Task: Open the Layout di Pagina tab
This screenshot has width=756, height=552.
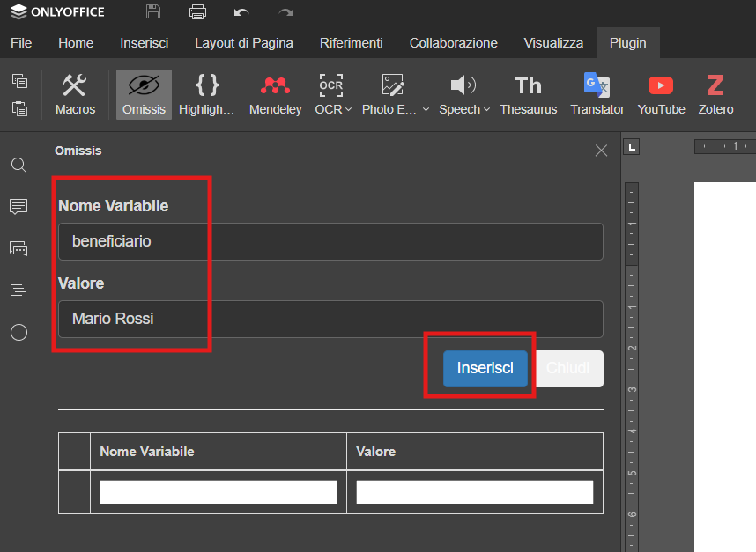Action: [x=244, y=43]
